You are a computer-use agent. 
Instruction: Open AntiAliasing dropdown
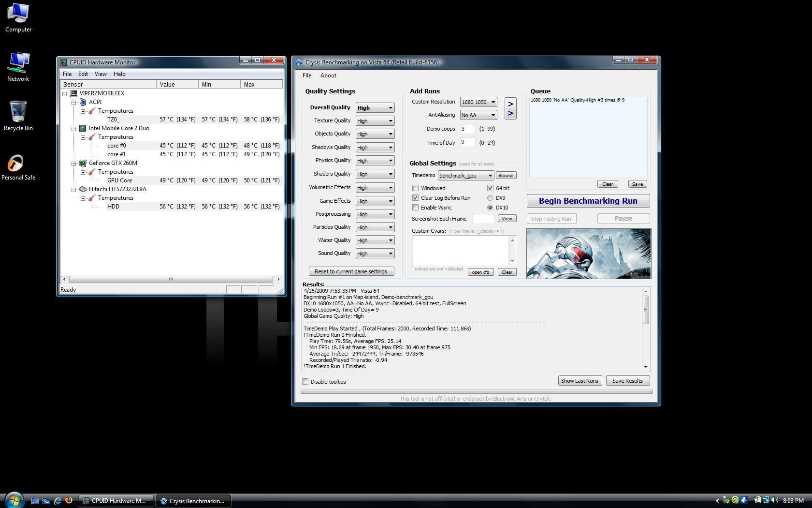click(478, 115)
